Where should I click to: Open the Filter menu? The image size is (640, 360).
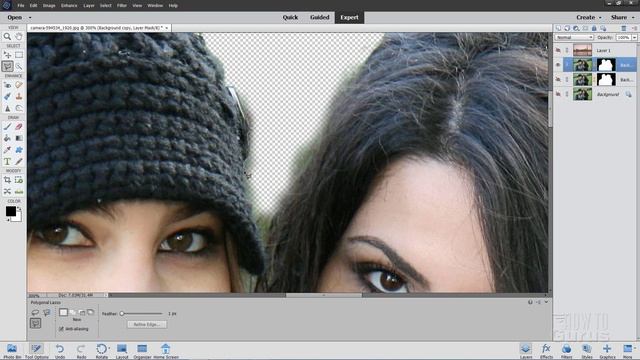(x=122, y=6)
